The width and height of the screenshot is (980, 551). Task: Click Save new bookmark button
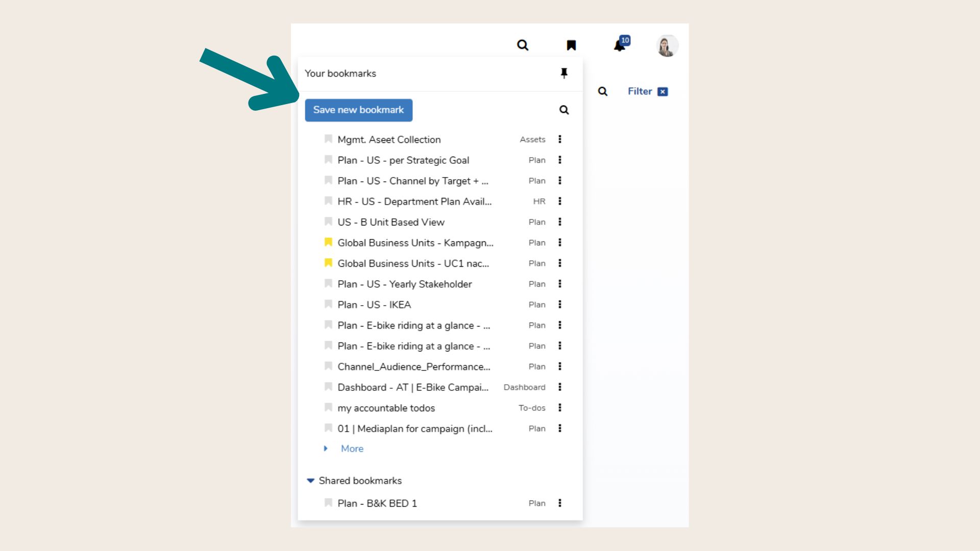(358, 110)
